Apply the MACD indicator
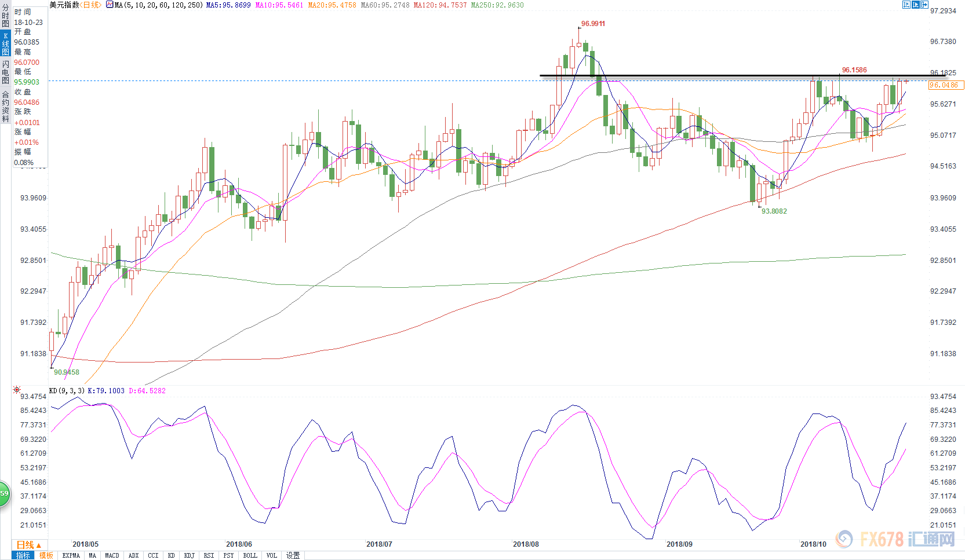The width and height of the screenshot is (965, 560). tap(112, 555)
